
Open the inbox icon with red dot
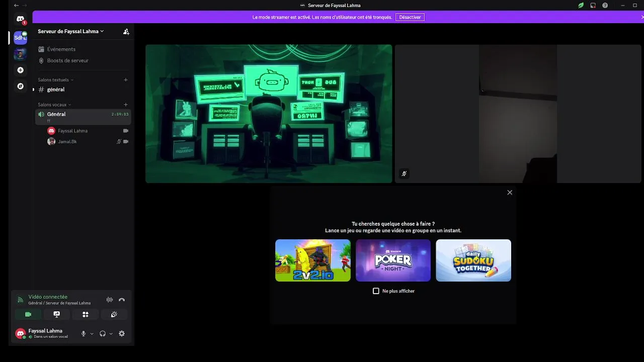click(x=593, y=5)
